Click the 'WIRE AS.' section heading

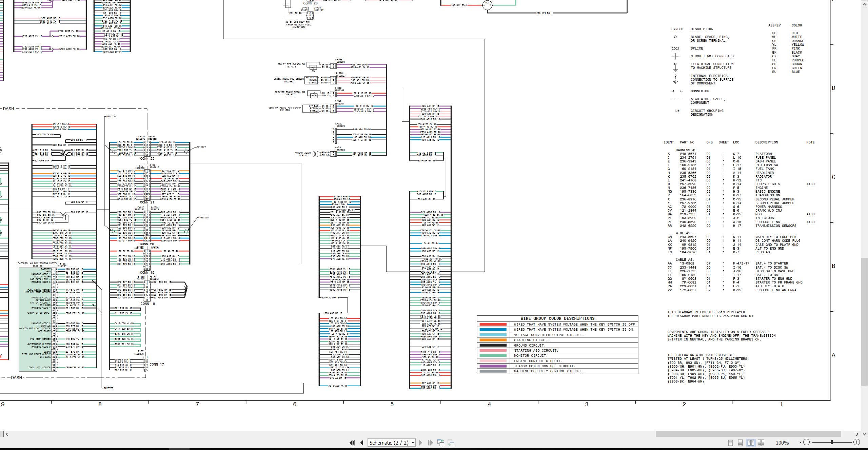[683, 233]
